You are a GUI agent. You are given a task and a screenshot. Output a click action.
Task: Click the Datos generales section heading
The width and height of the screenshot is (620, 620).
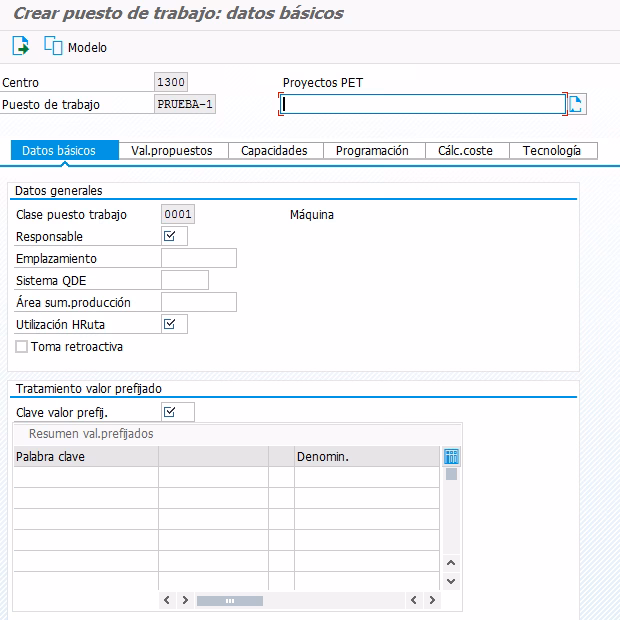(x=59, y=191)
